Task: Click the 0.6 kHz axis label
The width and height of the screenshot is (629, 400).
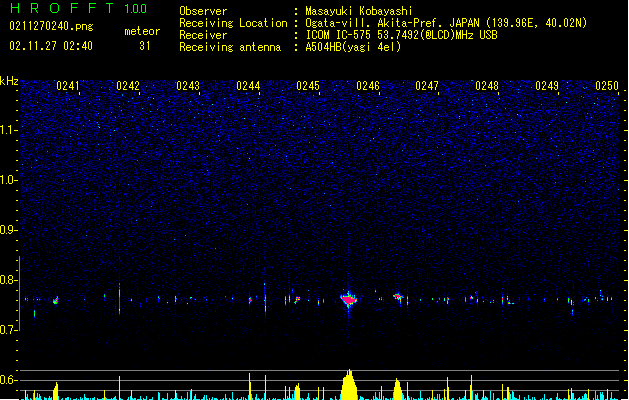Action: (9, 380)
